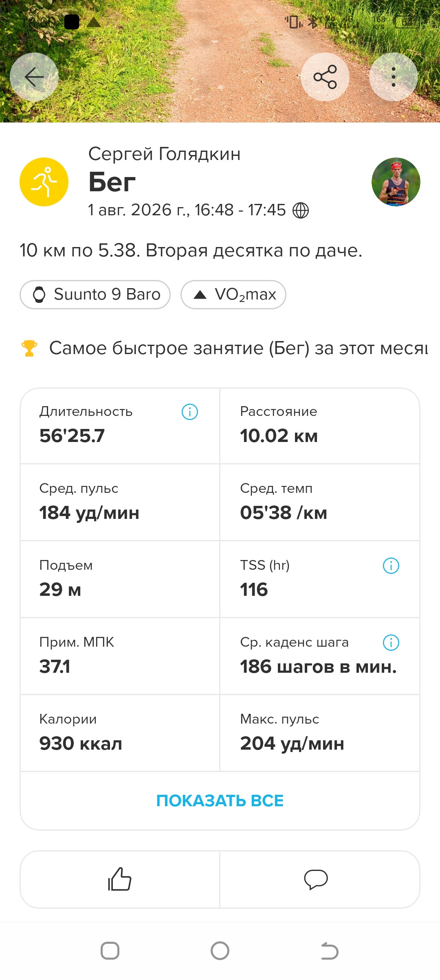440x980 pixels.
Task: Open the three-dot overflow menu
Action: coord(394,77)
